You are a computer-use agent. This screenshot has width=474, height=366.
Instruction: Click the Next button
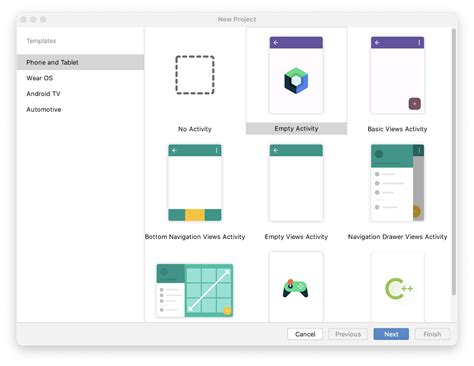coord(391,334)
